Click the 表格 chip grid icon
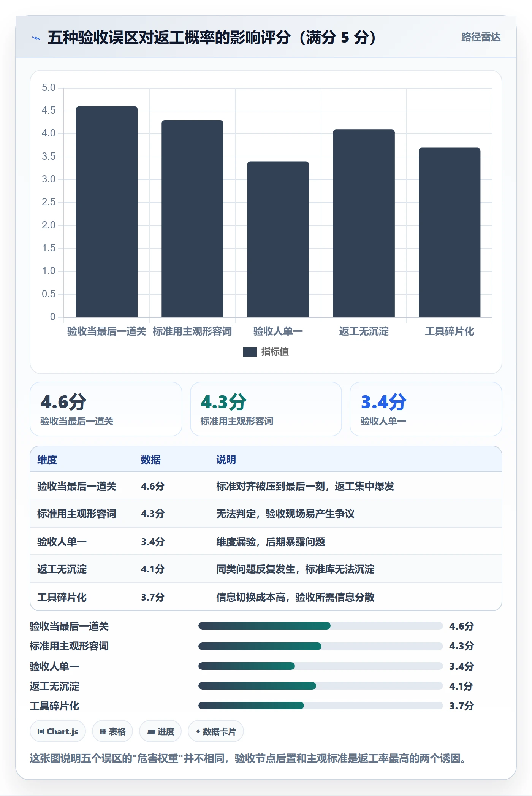Image resolution: width=532 pixels, height=796 pixels. pos(103,732)
